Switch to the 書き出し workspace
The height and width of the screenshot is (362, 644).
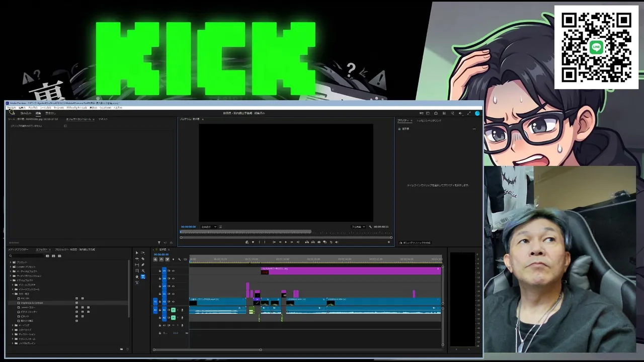(x=50, y=113)
